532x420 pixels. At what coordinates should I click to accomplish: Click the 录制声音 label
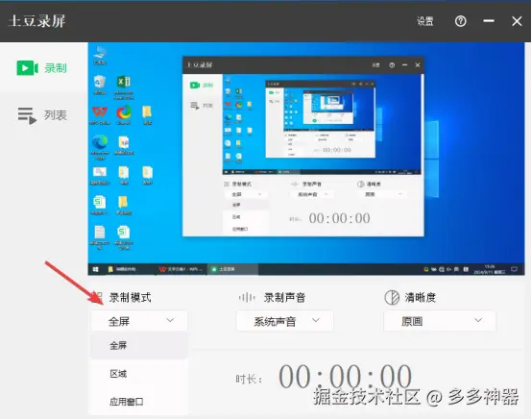point(284,298)
